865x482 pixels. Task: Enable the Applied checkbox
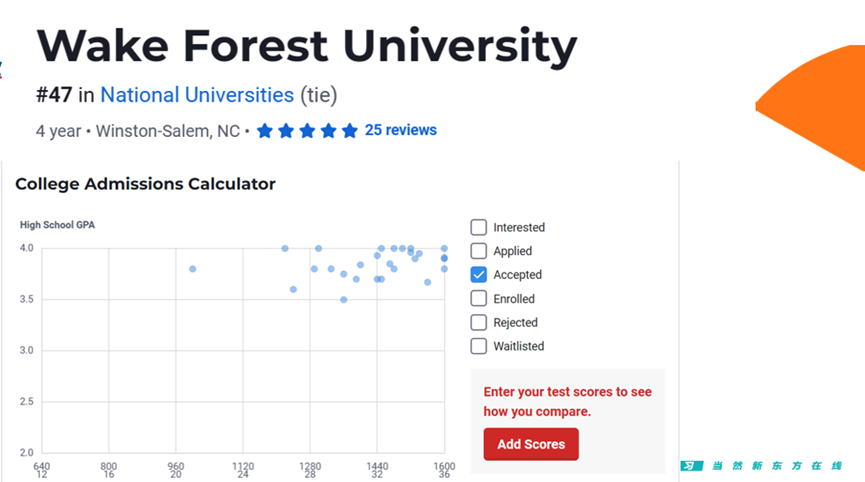point(478,251)
